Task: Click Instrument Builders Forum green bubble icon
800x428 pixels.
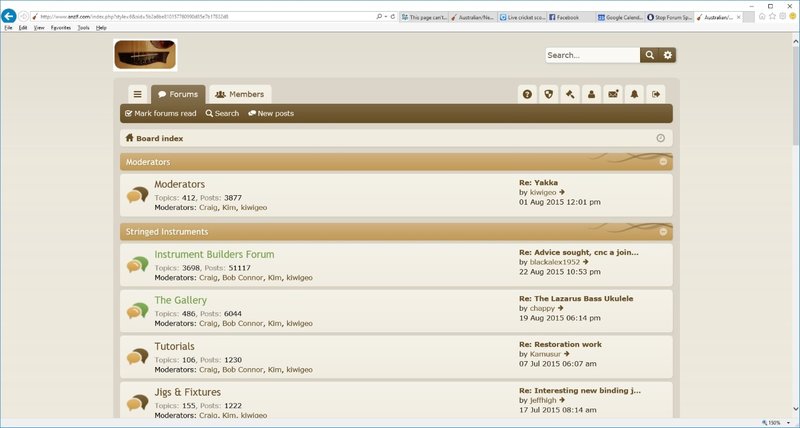Action: pos(137,265)
